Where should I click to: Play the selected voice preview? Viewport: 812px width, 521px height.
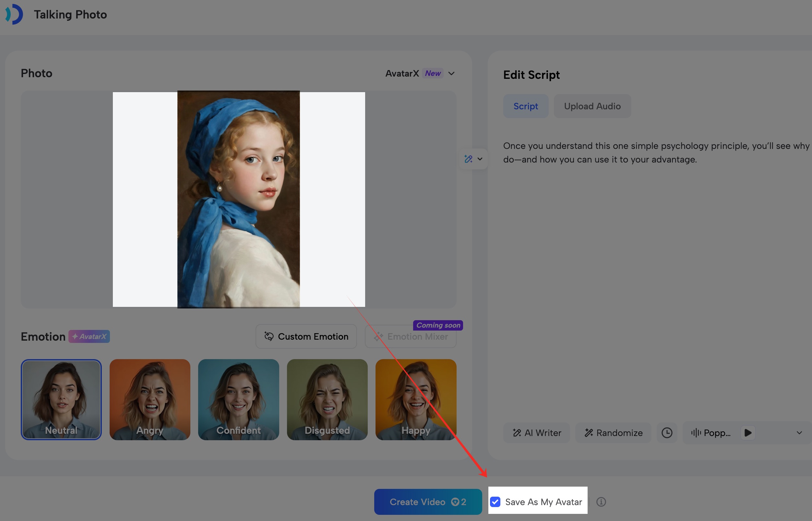(x=748, y=433)
